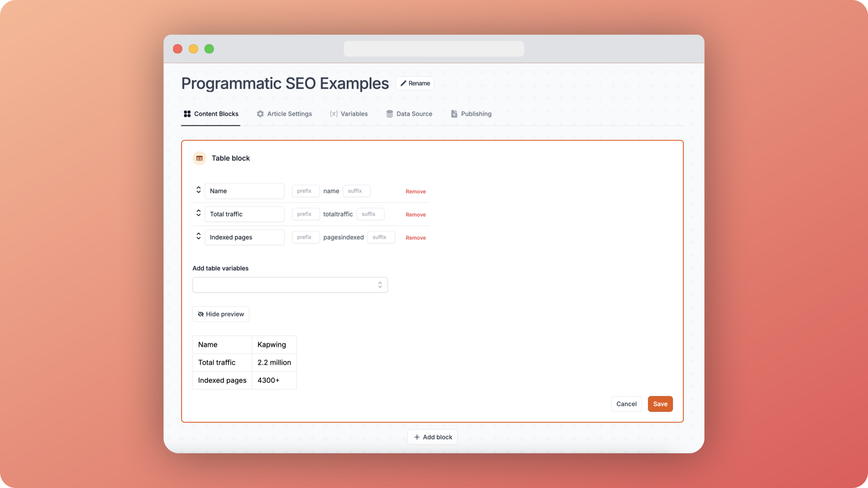Screen dimensions: 868x488
Task: Focus the prefix field for name variable
Action: (x=305, y=191)
